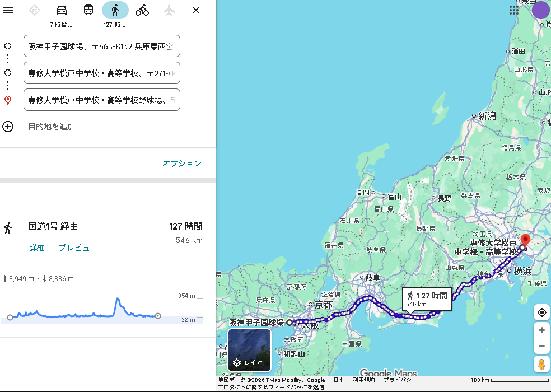Select recommended travel mode diamond icon
Image resolution: width=551 pixels, height=392 pixels.
tap(35, 10)
